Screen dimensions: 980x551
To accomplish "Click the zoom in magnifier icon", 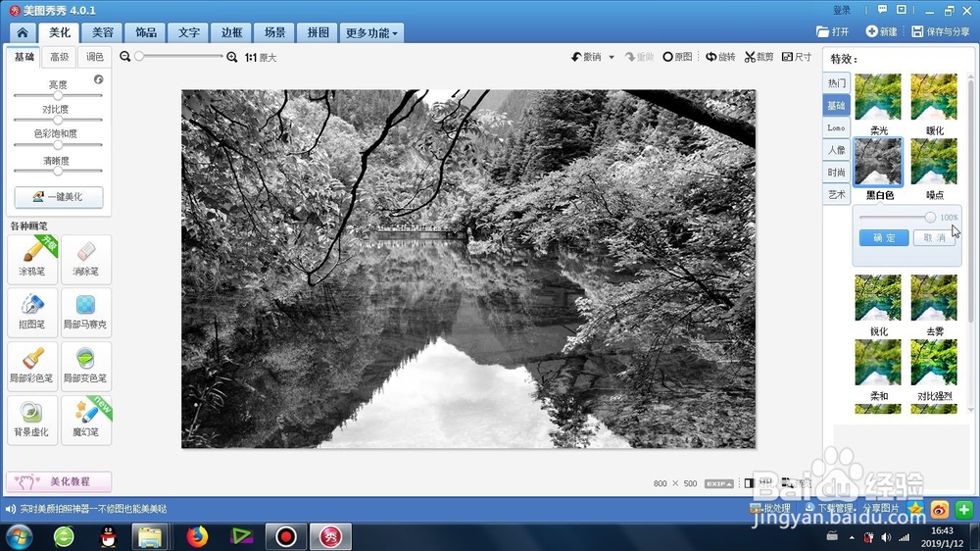I will point(232,57).
